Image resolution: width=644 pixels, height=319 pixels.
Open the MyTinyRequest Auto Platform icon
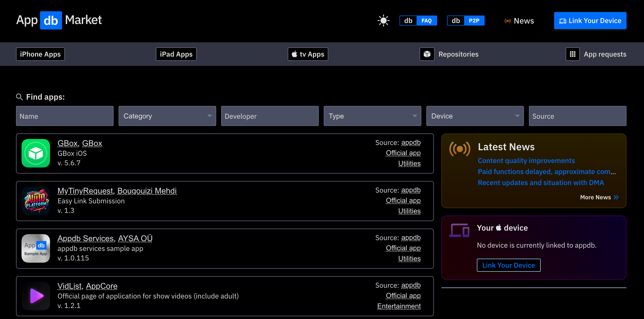(36, 201)
